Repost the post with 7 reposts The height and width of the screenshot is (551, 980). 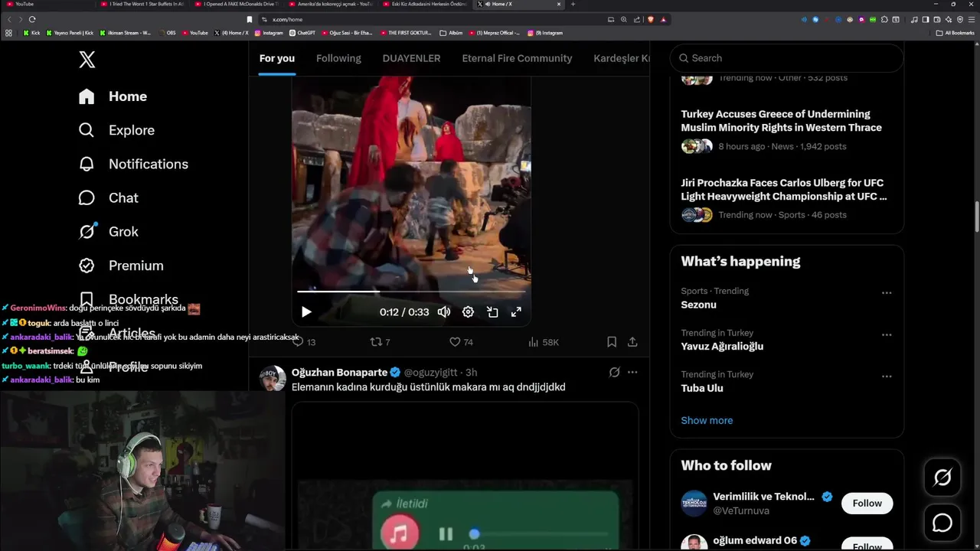coord(380,342)
